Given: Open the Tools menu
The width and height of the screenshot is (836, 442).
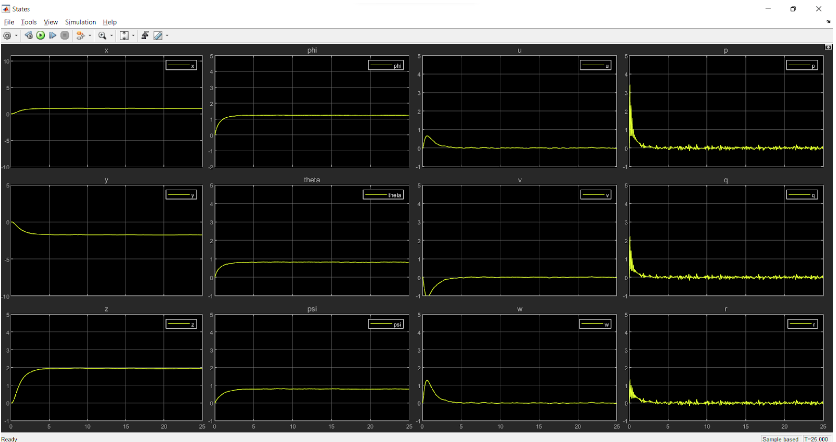Looking at the screenshot, I should [28, 21].
